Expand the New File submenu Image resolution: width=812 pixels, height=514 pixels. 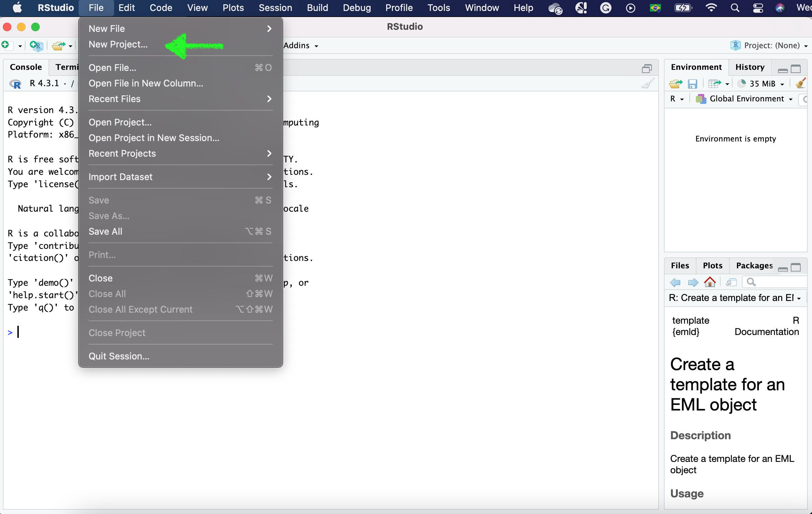tap(180, 29)
